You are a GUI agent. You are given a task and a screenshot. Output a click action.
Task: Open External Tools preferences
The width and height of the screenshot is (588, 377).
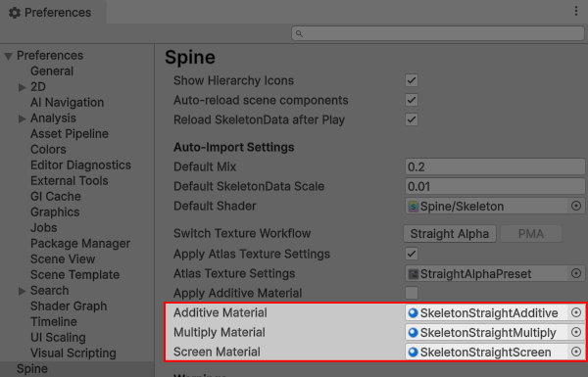tap(70, 180)
